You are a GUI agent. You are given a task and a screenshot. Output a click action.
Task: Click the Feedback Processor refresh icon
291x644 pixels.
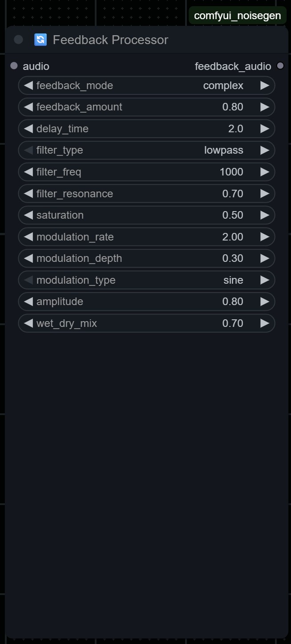(x=40, y=40)
